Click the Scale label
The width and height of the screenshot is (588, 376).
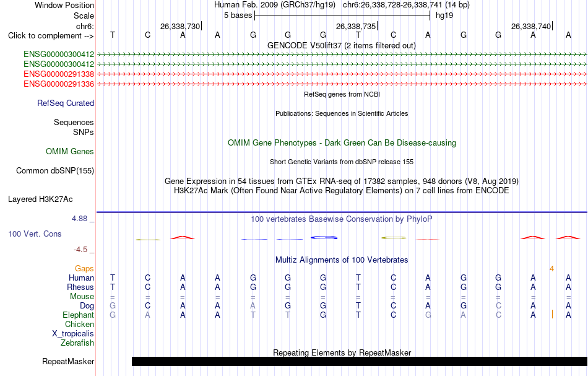coord(84,15)
